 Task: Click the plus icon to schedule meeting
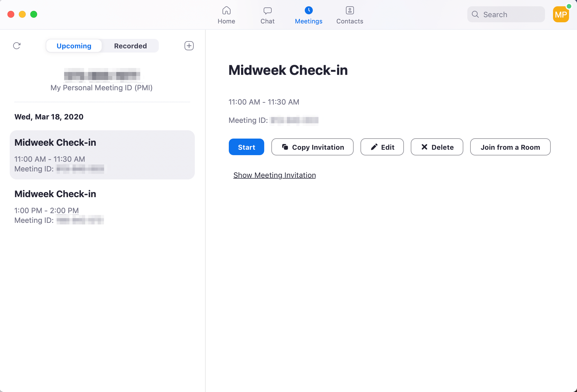point(189,46)
